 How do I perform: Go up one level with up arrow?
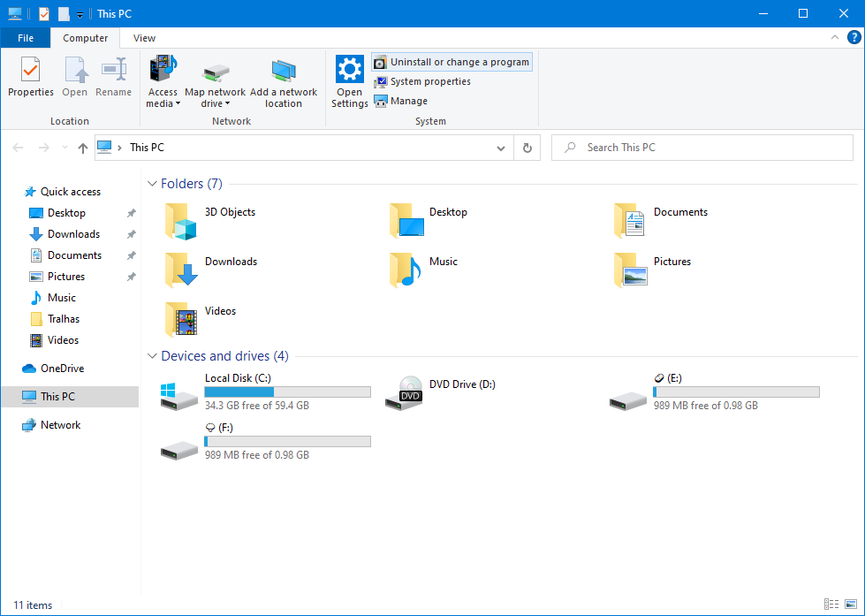click(x=83, y=148)
